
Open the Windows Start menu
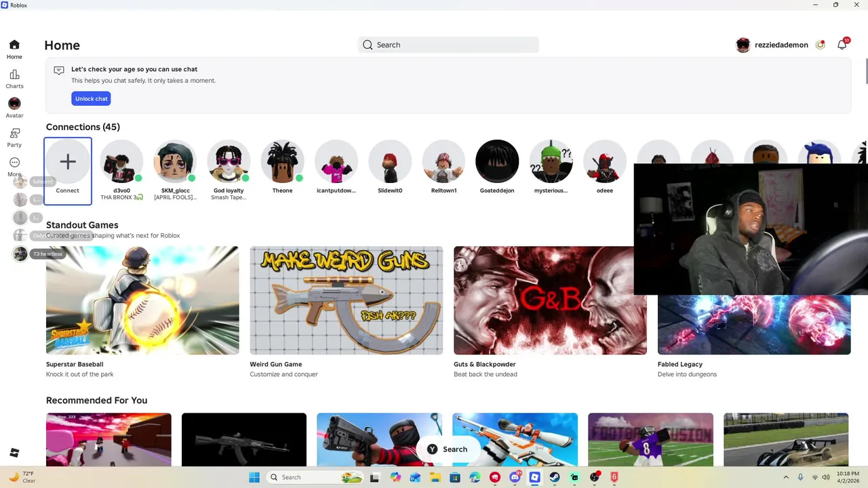click(254, 477)
